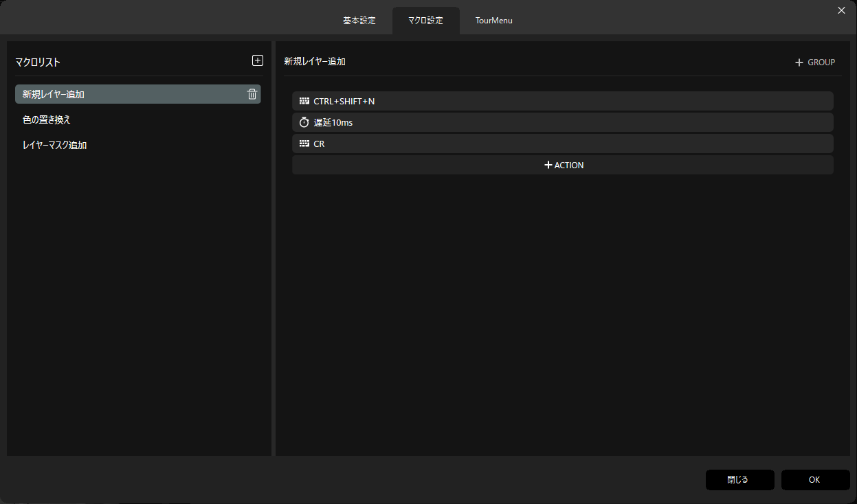Select the 新規レイヤー追加 macro list entry
Image resolution: width=857 pixels, height=504 pixels.
point(138,94)
